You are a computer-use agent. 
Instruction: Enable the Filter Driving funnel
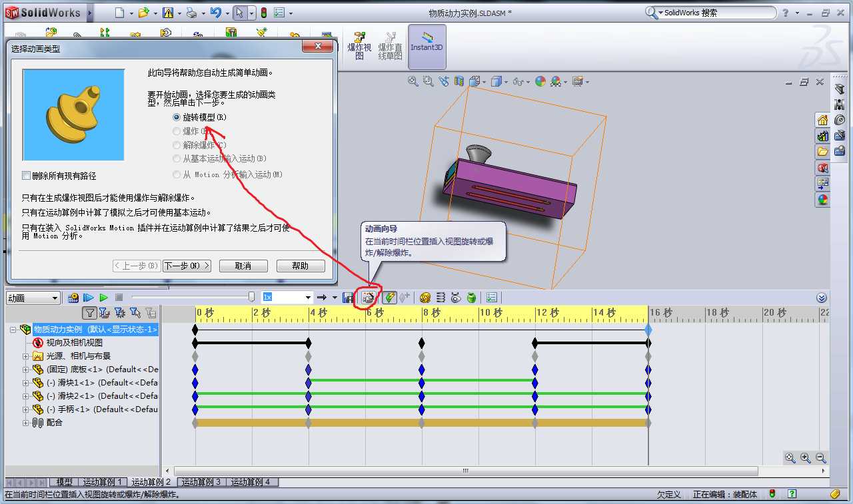120,312
